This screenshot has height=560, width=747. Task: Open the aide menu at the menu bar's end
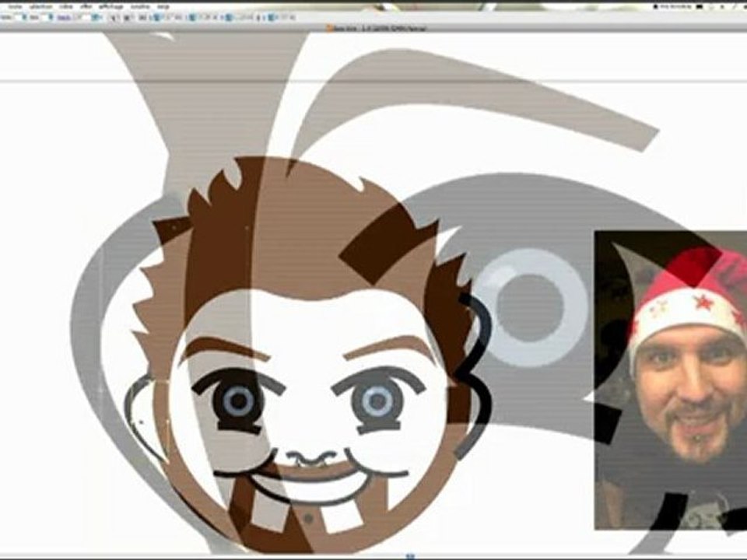(x=163, y=7)
